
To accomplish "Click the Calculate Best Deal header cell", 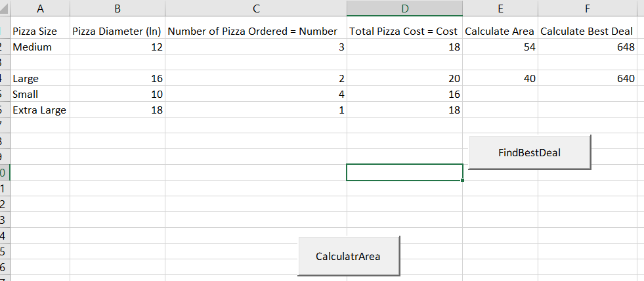I will click(587, 32).
